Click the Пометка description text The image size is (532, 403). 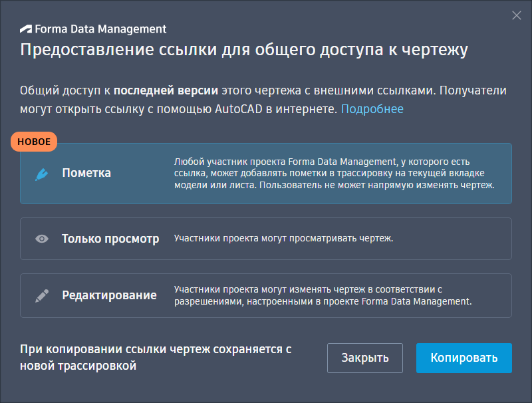click(334, 174)
